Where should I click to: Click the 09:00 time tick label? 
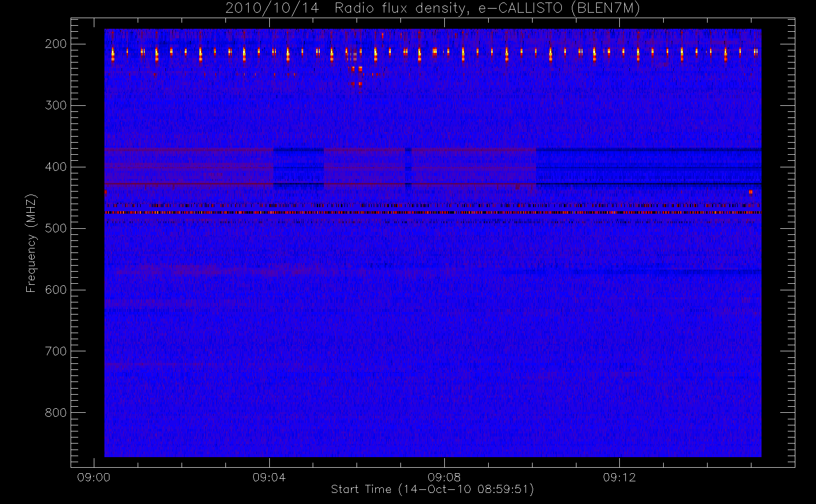(94, 477)
